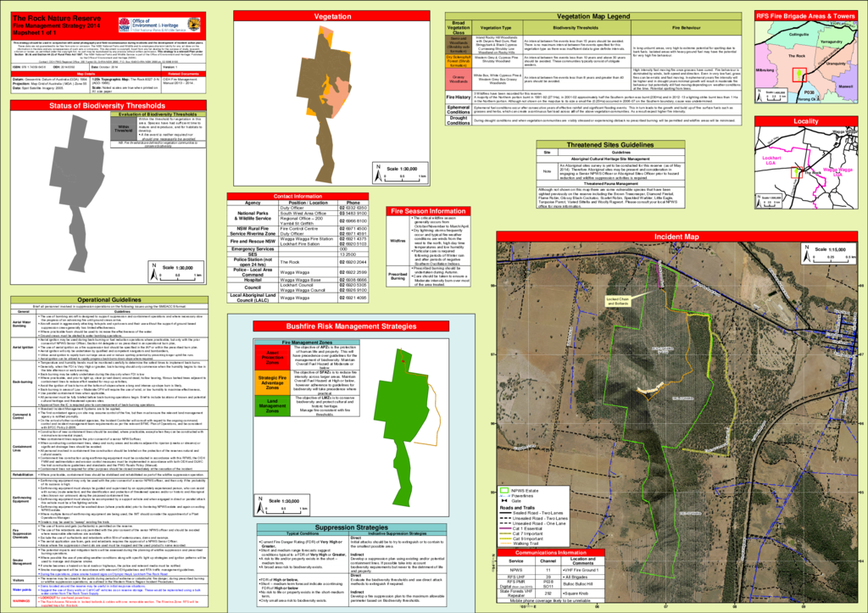Click the Walking Trail line symbol
Screen dimensions: 868x613
505,543
